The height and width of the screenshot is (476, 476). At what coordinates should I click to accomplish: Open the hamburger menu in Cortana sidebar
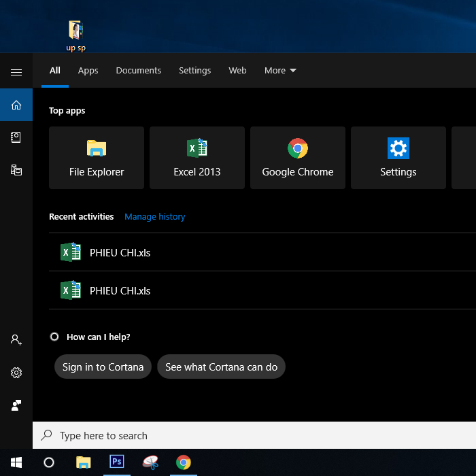coord(16,72)
